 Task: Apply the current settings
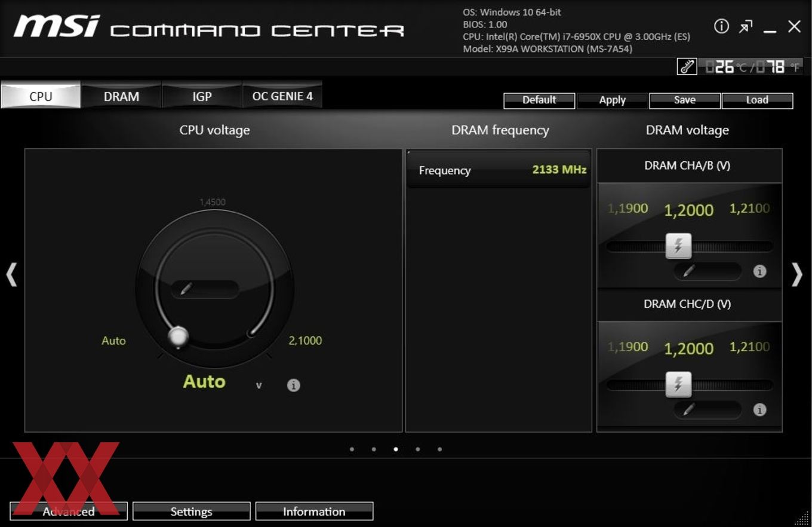(612, 100)
